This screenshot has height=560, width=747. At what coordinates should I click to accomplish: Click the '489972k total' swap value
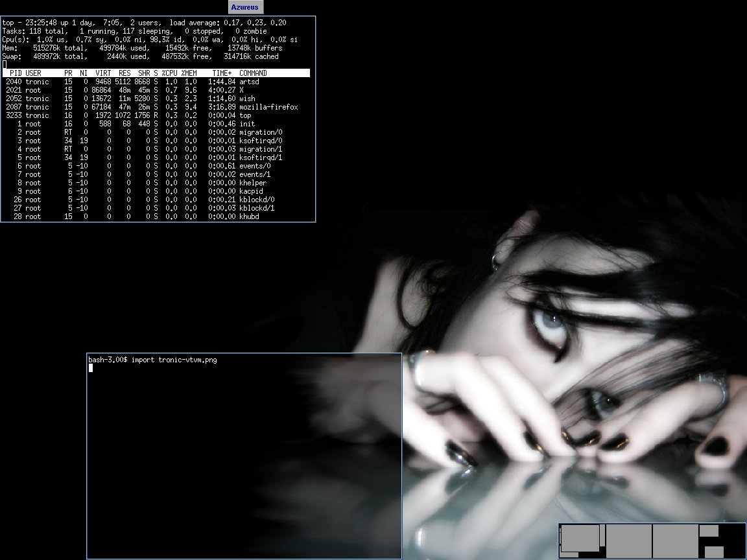coord(60,56)
